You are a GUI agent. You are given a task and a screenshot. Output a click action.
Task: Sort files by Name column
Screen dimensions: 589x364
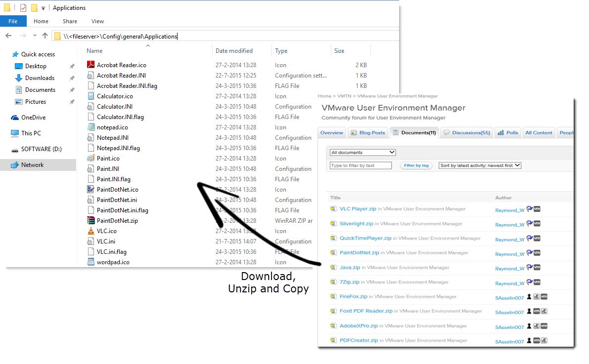[94, 51]
